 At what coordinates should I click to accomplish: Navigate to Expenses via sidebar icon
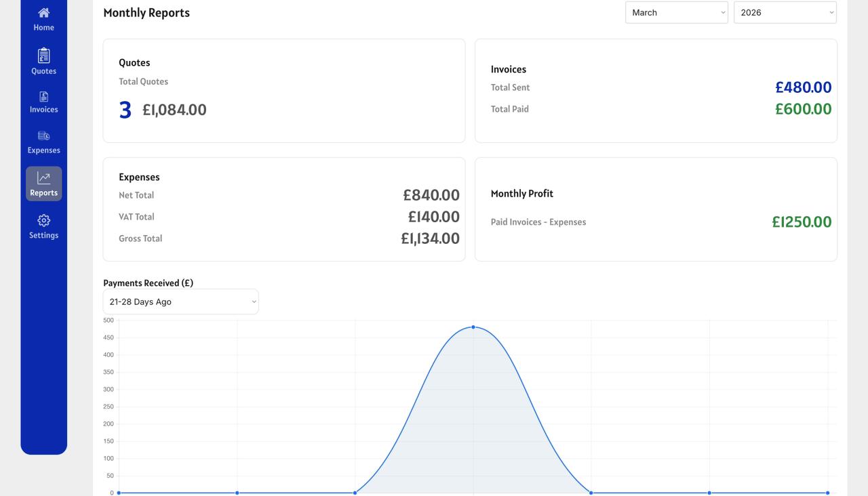[43, 136]
